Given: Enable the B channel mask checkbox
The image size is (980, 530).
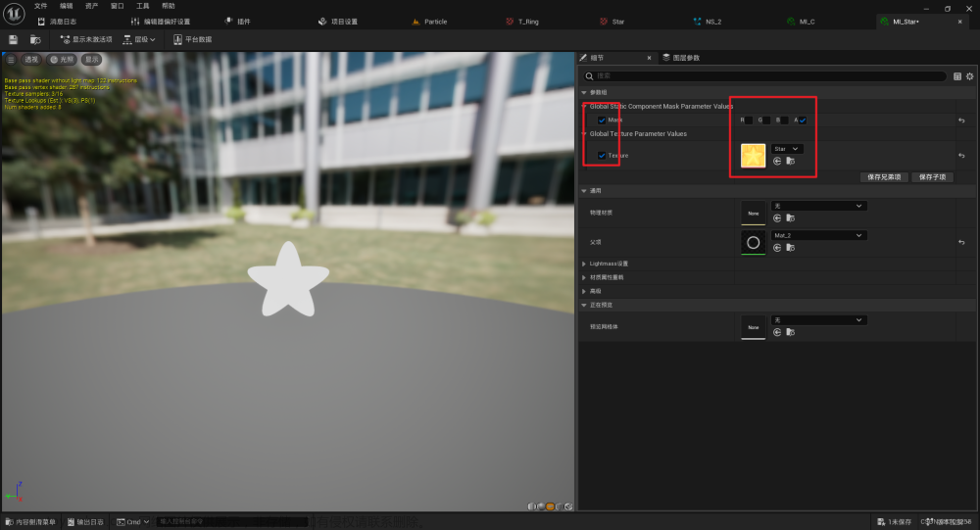Looking at the screenshot, I should (x=784, y=120).
